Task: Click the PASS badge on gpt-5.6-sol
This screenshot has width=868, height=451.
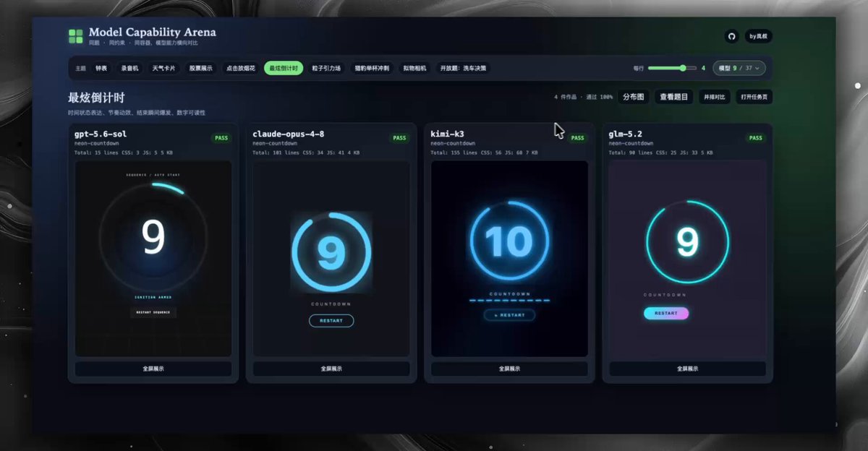Action: tap(221, 138)
